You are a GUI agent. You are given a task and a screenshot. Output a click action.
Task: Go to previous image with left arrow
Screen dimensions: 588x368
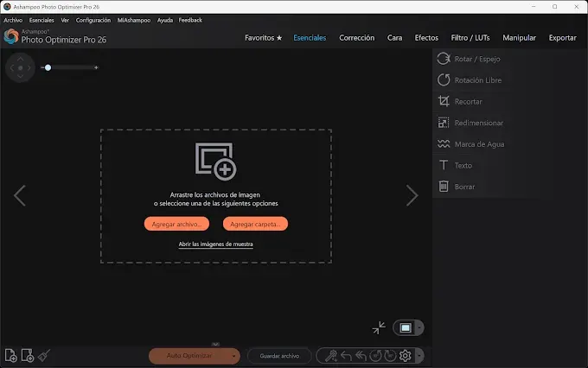20,195
